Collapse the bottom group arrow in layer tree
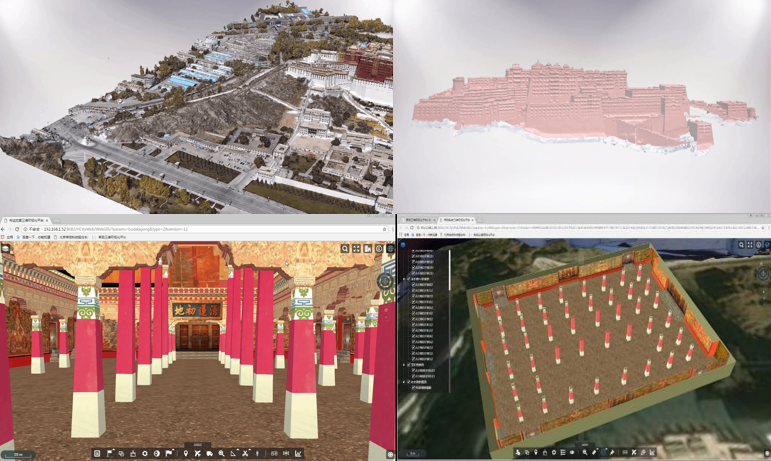This screenshot has width=771, height=461. point(404,381)
